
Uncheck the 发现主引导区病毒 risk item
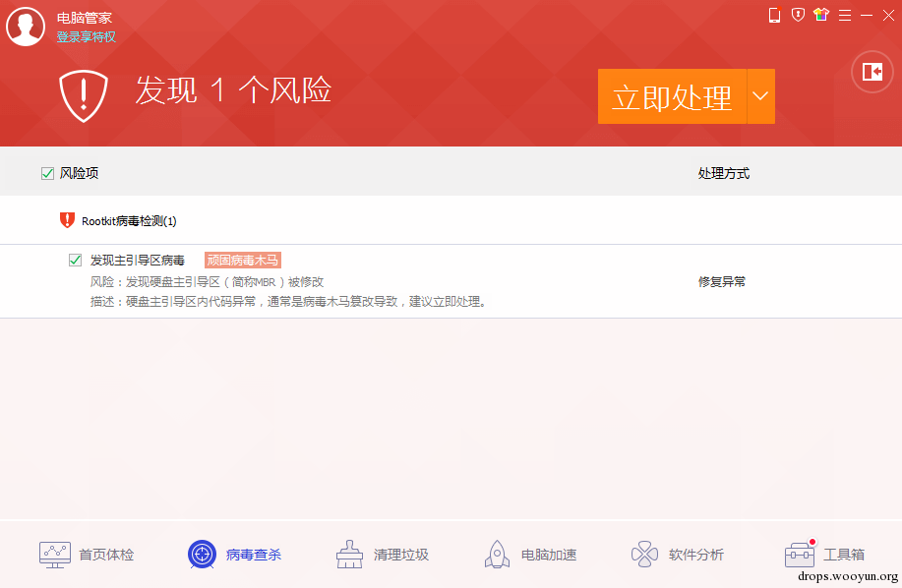(75, 260)
